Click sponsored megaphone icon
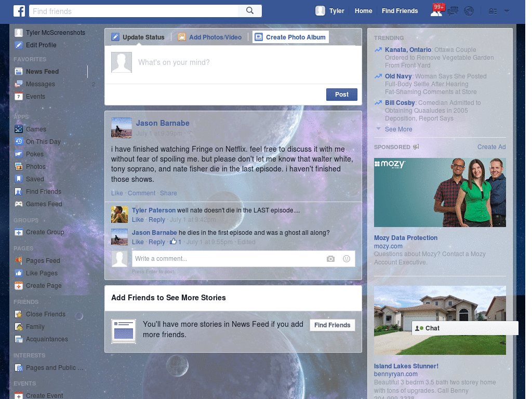Screen dimensions: 532x399 point(416,147)
